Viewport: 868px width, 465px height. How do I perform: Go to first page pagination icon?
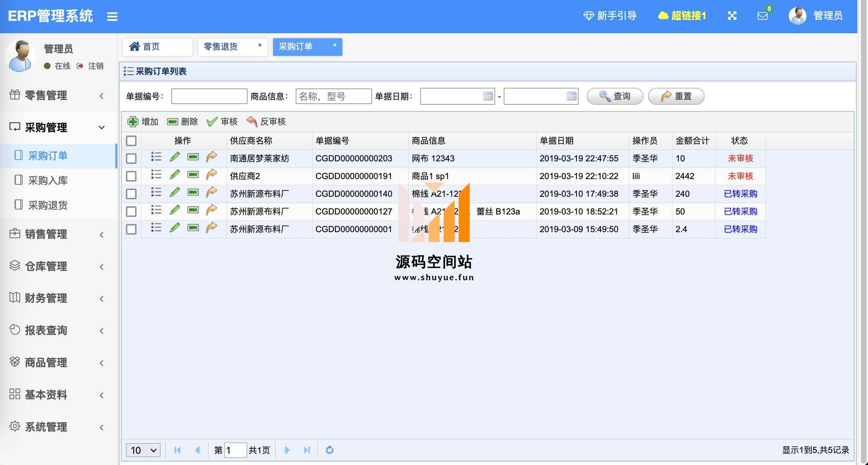click(178, 450)
